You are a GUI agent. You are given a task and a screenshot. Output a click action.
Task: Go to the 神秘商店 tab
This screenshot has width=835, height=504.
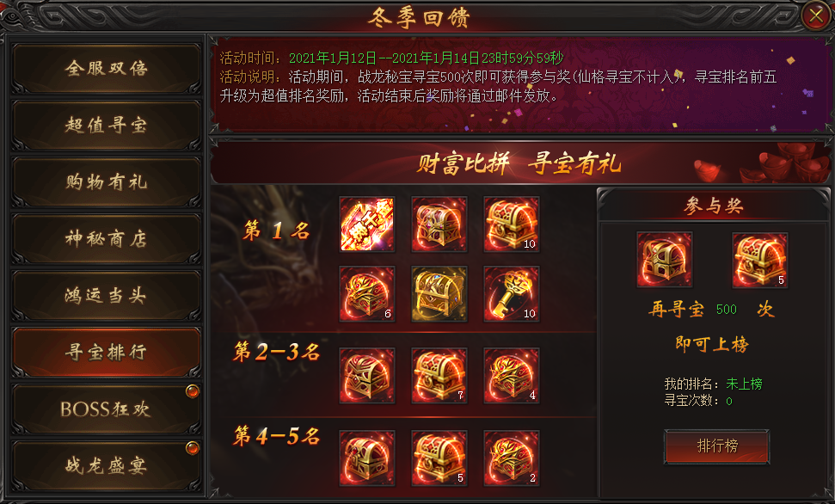[106, 239]
